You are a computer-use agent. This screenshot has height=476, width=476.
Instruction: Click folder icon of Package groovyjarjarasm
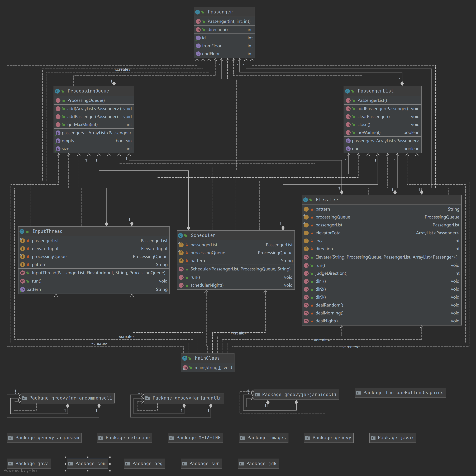pos(11,438)
